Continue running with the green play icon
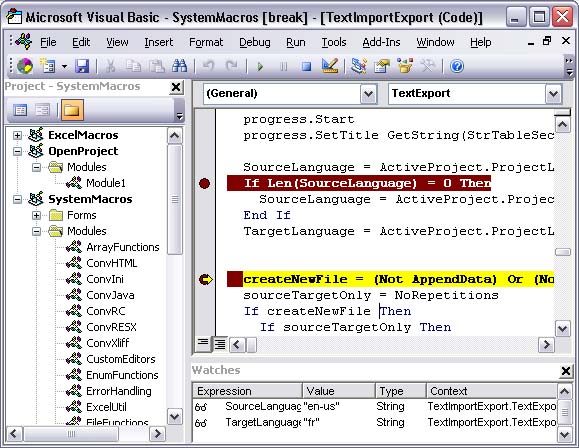The width and height of the screenshot is (579, 448). click(260, 67)
